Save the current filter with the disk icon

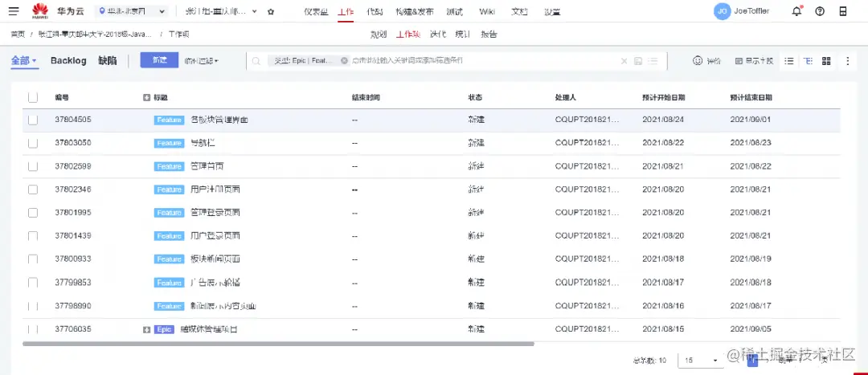click(638, 61)
